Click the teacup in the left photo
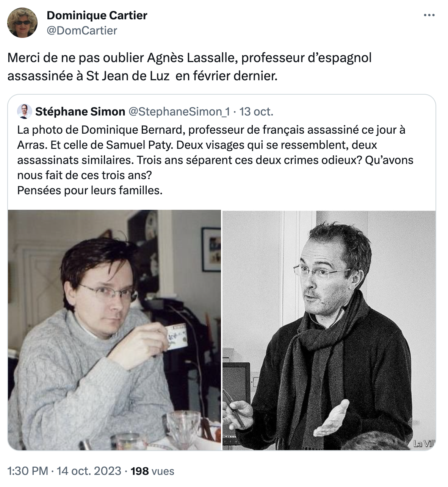This screenshot has height=487, width=448. (177, 336)
